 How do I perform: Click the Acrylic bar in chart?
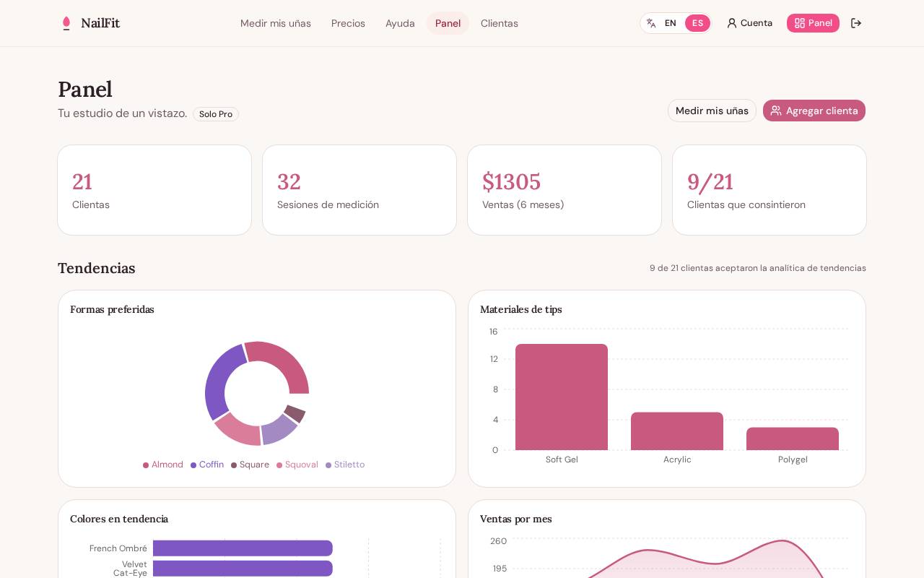[x=677, y=431]
